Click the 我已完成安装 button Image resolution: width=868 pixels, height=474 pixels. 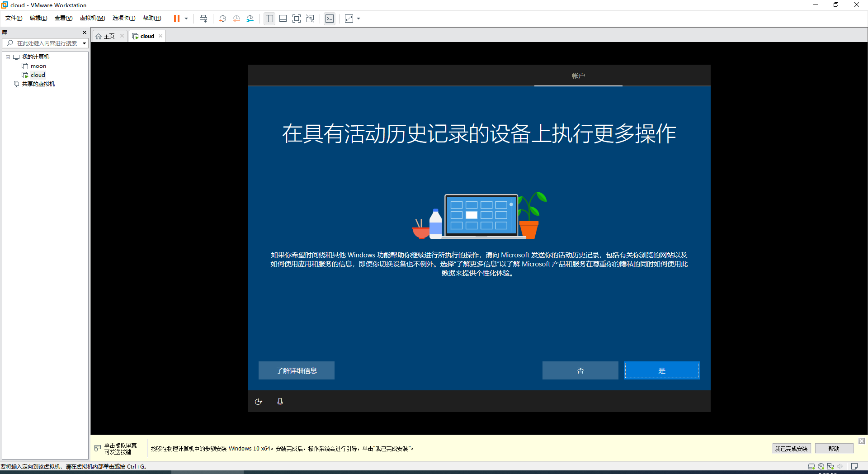point(792,449)
